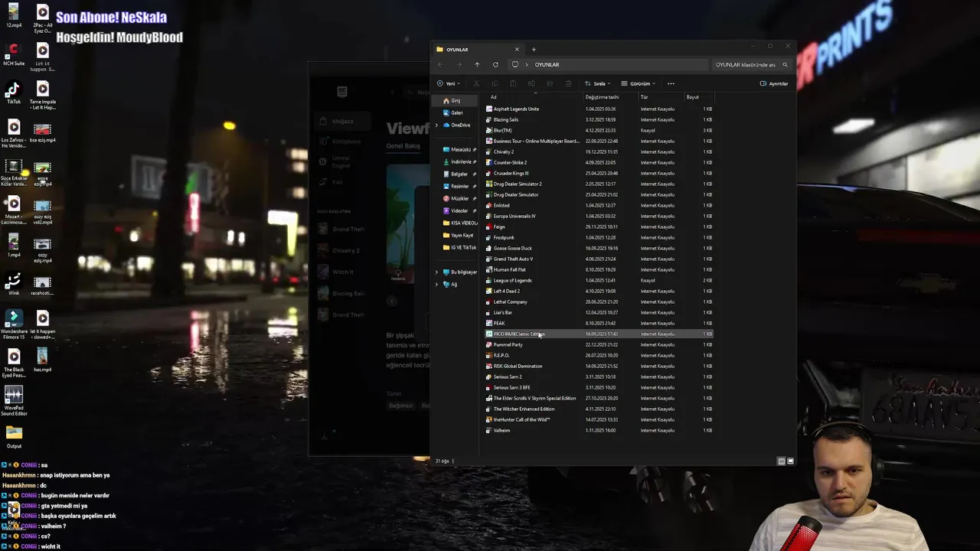Open Galeri in the navigation pane
This screenshot has height=551, width=980.
[456, 112]
